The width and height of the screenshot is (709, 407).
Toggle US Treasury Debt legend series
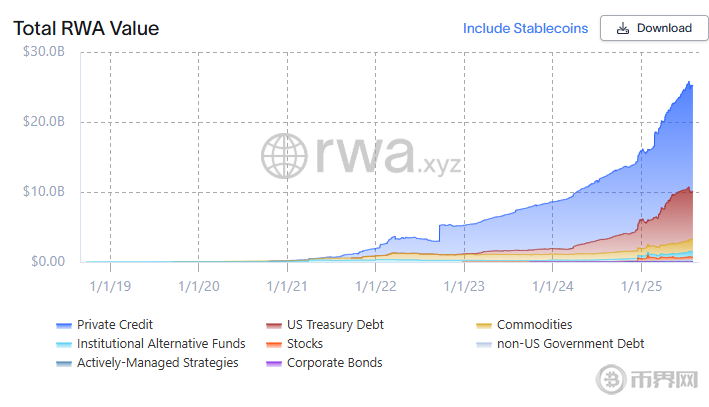tap(335, 325)
